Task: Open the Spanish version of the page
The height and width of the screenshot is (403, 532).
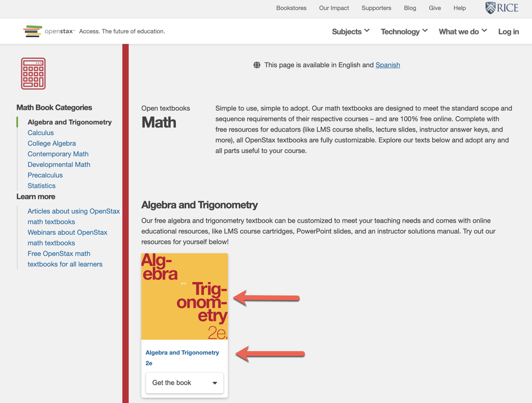Action: pyautogui.click(x=388, y=65)
